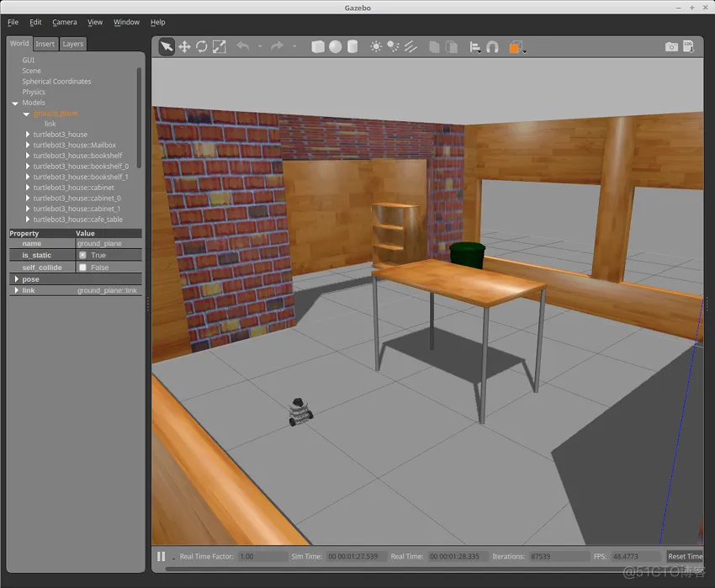
Task: Activate the scale mode tool
Action: point(220,46)
